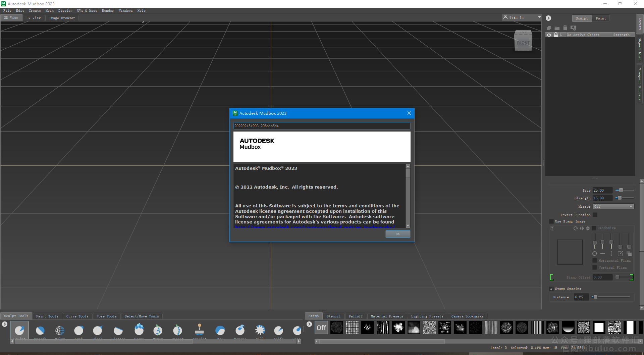Open the UVs & Maps menu
This screenshot has height=355, width=644.
pos(87,11)
